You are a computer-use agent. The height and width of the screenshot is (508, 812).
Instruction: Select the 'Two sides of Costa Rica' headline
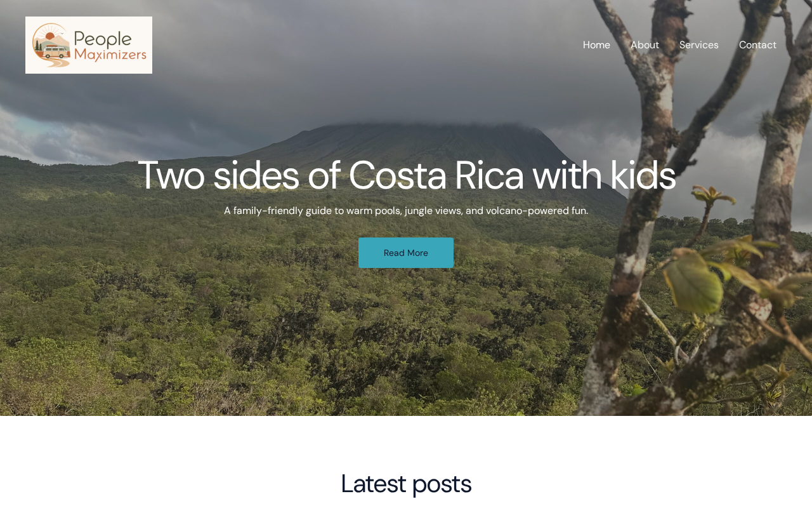406,175
